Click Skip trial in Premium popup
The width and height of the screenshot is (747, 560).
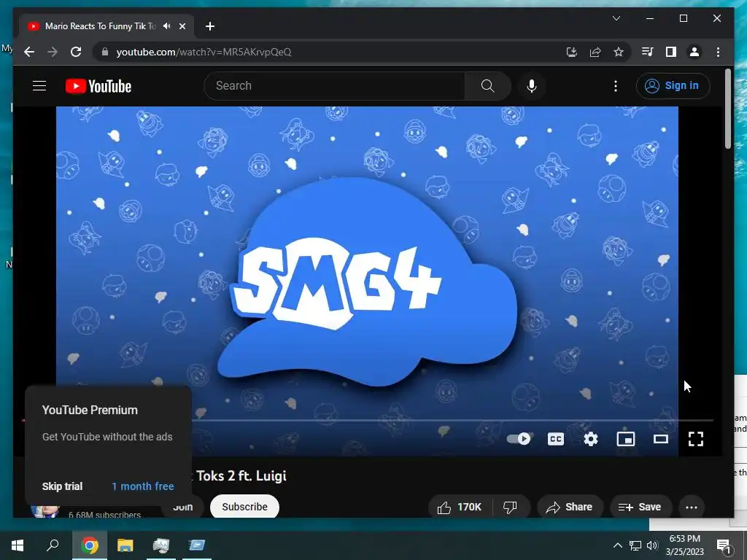(x=62, y=486)
